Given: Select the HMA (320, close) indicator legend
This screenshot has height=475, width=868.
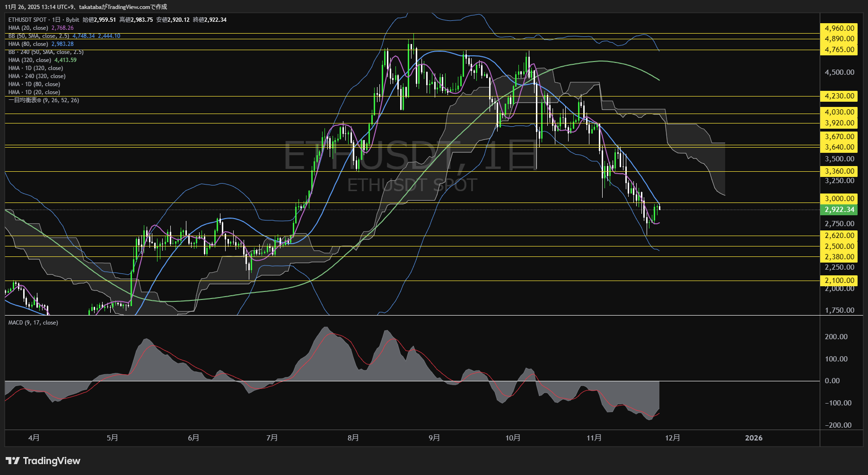Looking at the screenshot, I should click(30, 60).
